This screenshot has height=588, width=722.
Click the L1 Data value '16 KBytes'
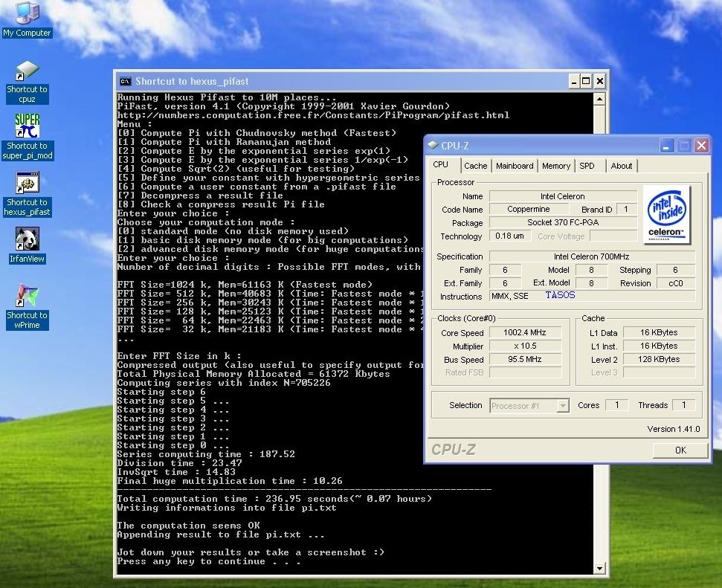coord(659,332)
